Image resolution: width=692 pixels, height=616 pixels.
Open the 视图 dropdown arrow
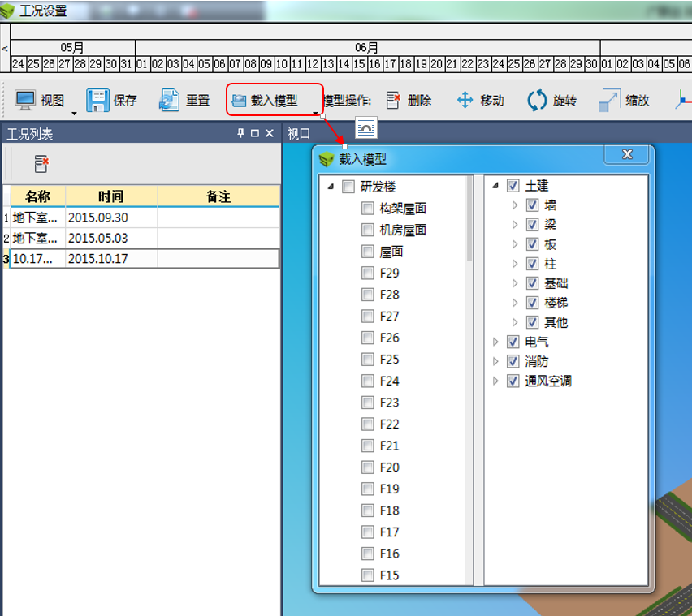74,114
